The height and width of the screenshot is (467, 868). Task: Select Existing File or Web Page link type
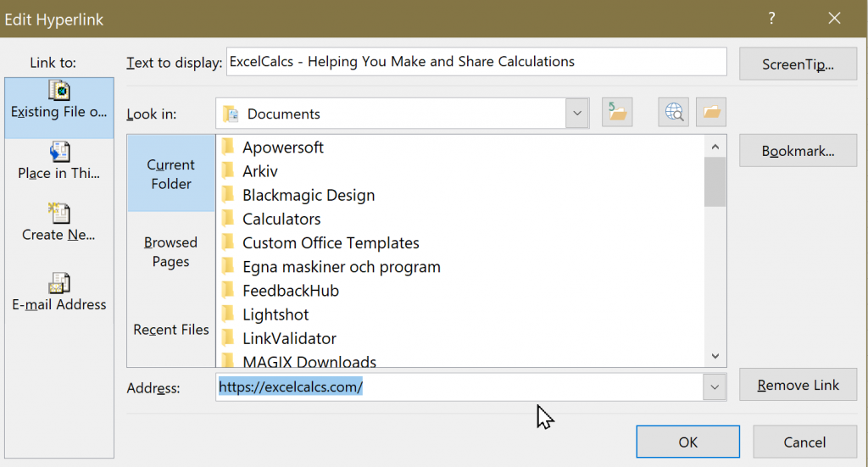click(x=59, y=108)
